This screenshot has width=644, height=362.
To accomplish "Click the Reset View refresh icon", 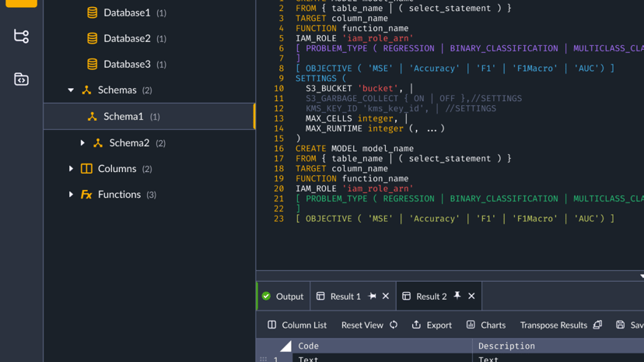I will 394,325.
